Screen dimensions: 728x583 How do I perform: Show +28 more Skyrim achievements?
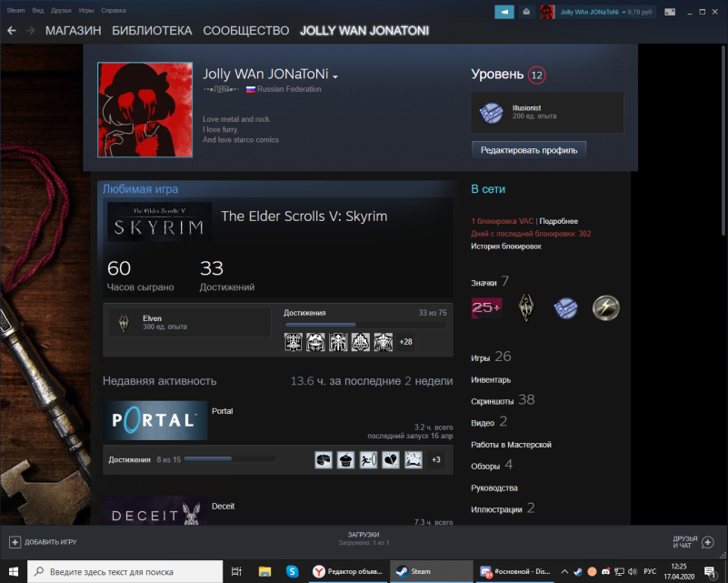[x=405, y=342]
